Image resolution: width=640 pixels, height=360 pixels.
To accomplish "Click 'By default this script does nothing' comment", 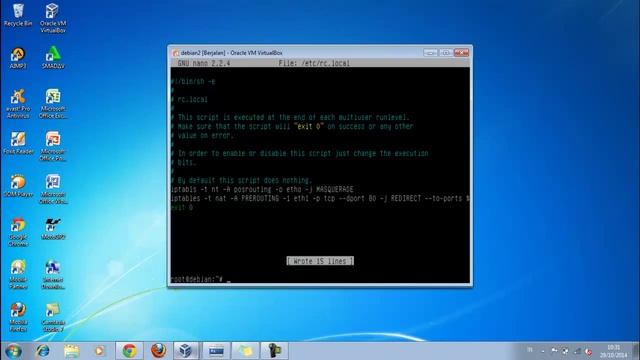I will (x=241, y=180).
